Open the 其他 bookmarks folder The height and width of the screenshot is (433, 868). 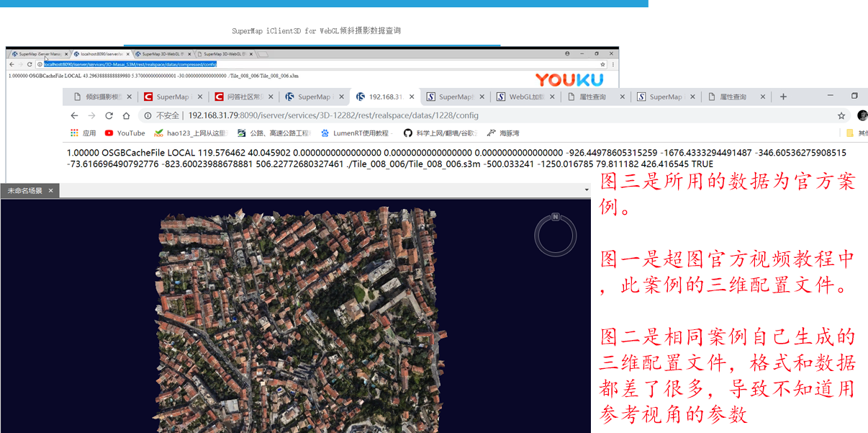coord(856,133)
